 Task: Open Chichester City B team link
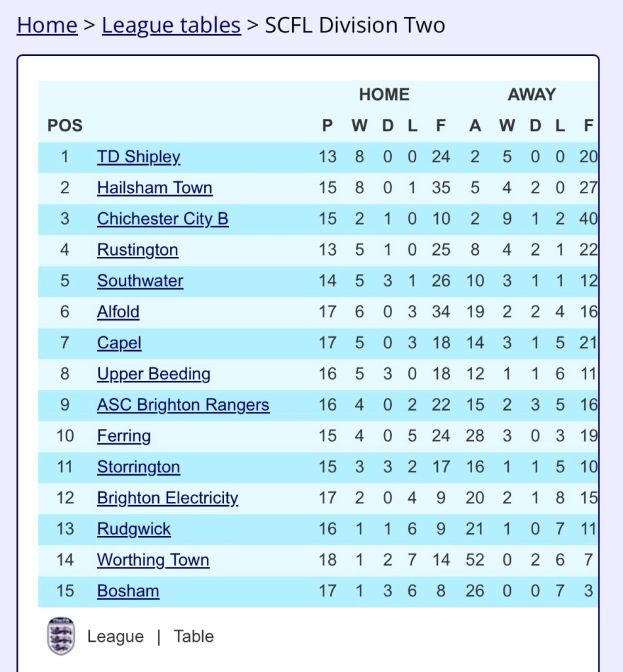coord(163,219)
